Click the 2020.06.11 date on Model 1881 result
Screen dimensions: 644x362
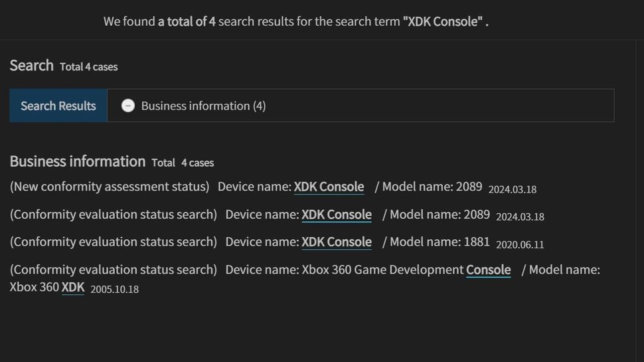coord(520,244)
